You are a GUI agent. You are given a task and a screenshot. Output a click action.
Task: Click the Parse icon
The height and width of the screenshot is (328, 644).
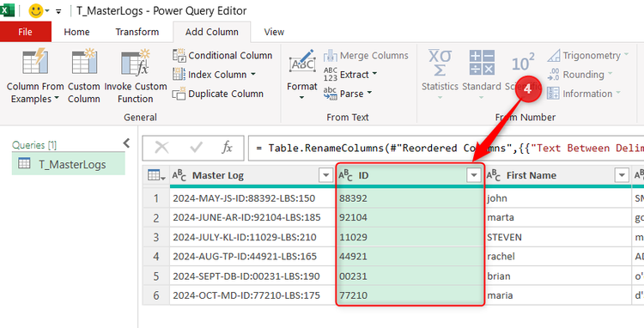click(x=331, y=94)
